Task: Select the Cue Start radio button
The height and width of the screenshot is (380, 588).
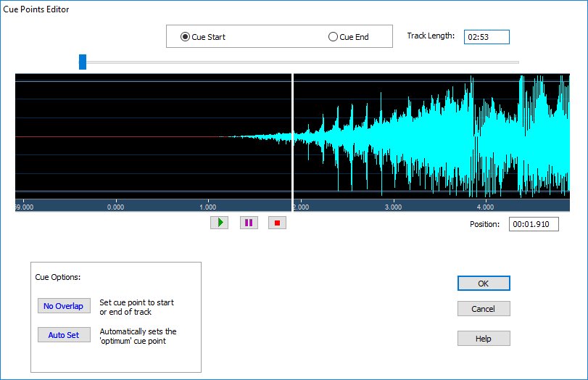Action: coord(203,37)
